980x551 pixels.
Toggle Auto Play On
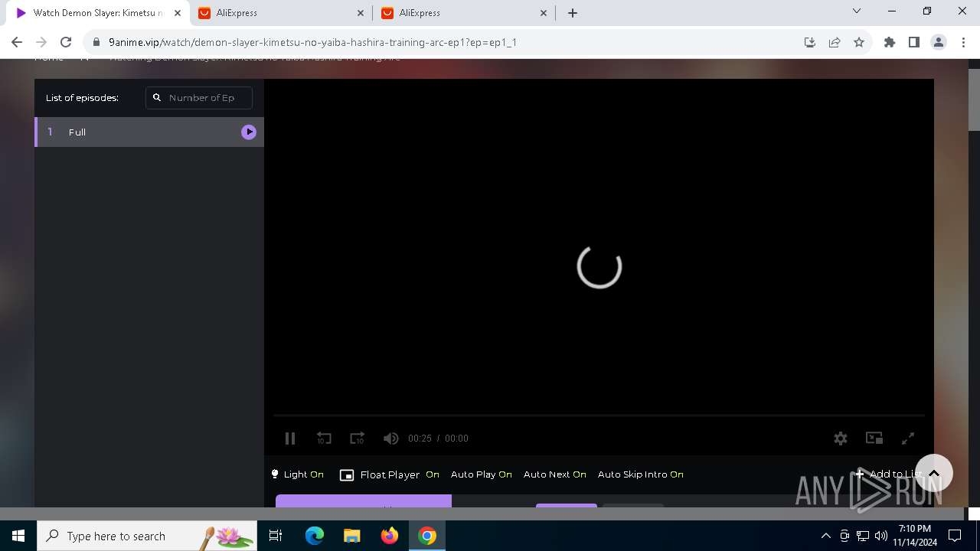point(482,474)
